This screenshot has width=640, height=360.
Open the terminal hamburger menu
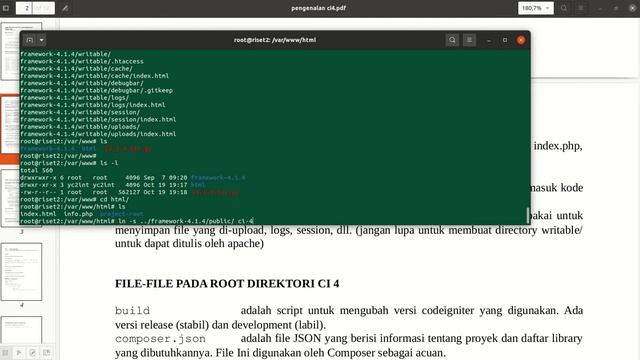coord(469,40)
